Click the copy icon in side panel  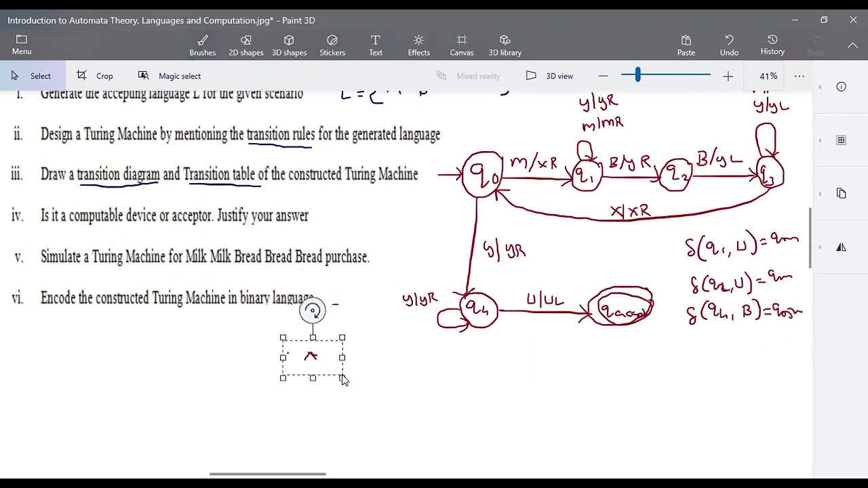click(x=841, y=193)
